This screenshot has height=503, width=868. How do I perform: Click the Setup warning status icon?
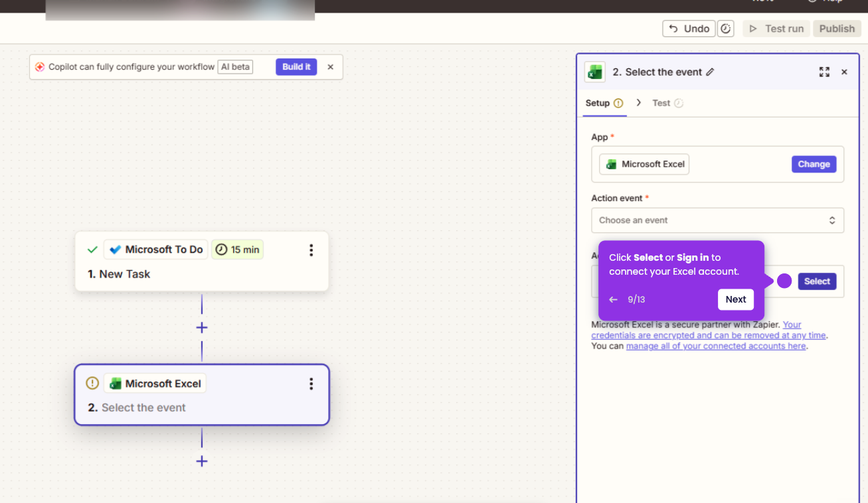tap(618, 103)
